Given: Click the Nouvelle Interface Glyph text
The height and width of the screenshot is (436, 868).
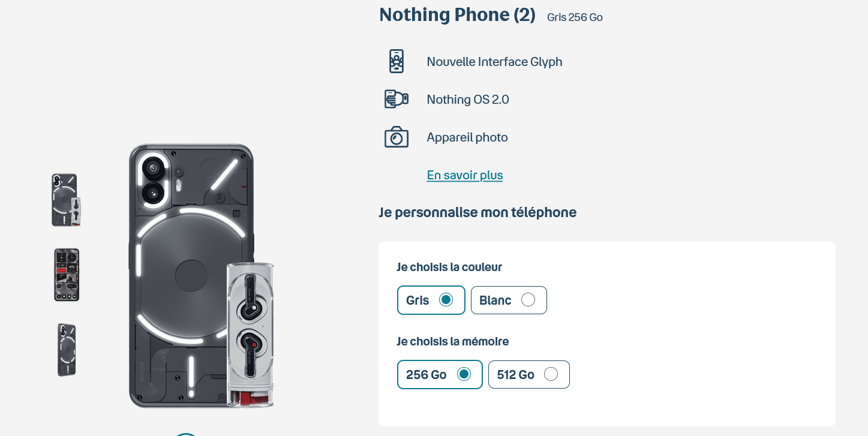Looking at the screenshot, I should coord(494,62).
